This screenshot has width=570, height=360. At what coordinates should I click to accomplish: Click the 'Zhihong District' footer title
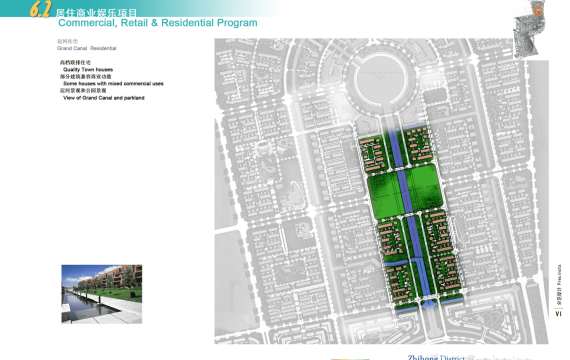(436, 357)
